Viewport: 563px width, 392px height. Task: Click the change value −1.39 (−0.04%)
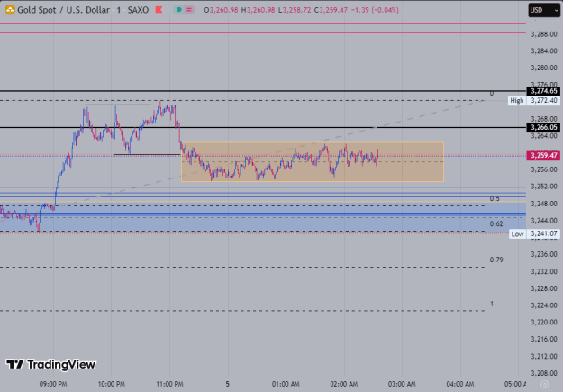[375, 10]
